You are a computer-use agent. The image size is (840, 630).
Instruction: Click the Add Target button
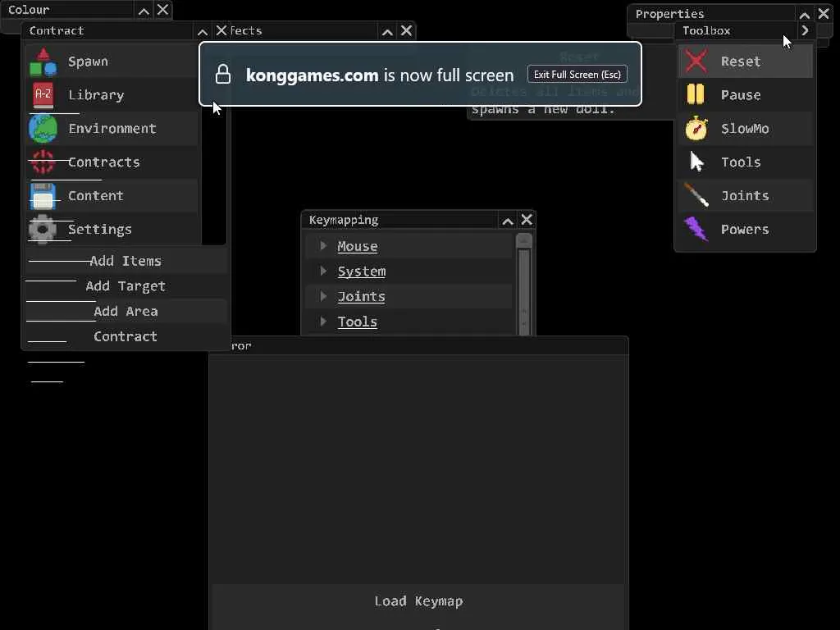[126, 286]
